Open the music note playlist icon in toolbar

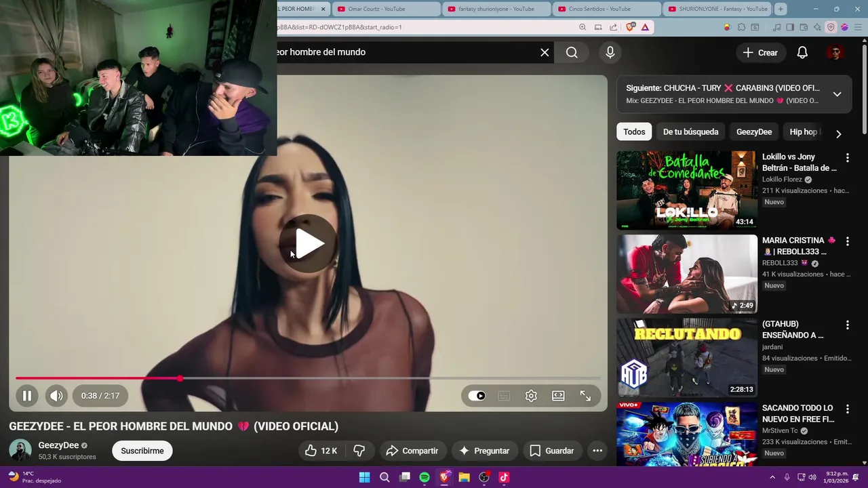tap(776, 27)
